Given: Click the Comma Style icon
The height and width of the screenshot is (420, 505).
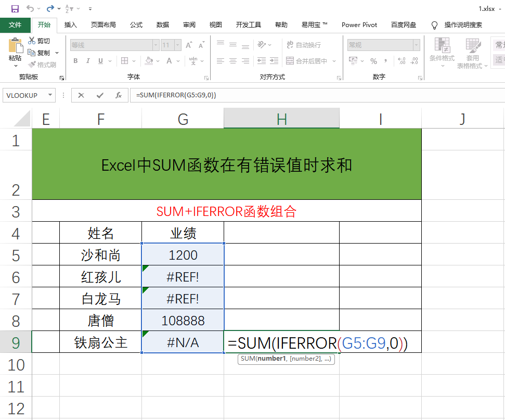Looking at the screenshot, I should tap(385, 61).
